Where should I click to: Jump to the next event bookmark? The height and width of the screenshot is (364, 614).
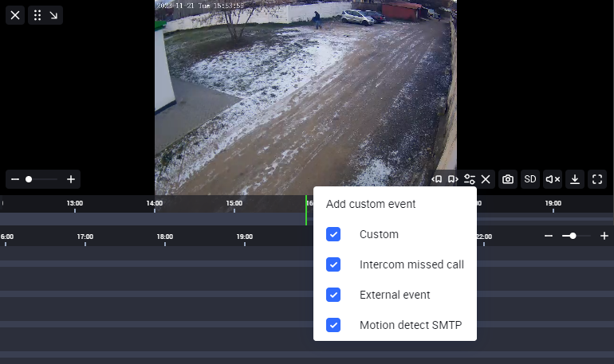(x=453, y=179)
